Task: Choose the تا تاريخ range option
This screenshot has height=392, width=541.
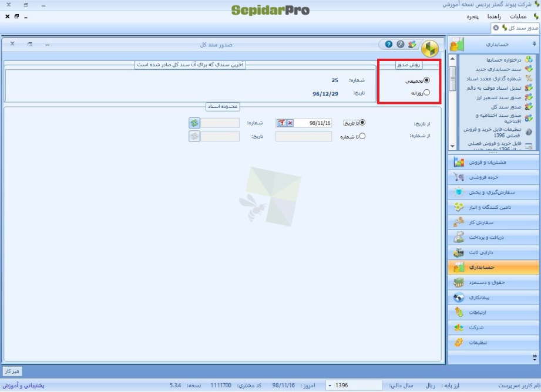Action: [x=362, y=123]
